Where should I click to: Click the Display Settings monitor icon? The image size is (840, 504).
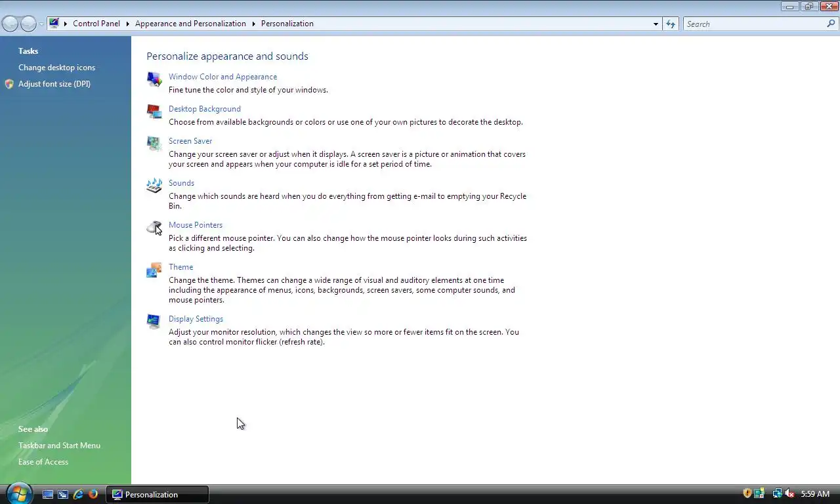[x=154, y=322]
